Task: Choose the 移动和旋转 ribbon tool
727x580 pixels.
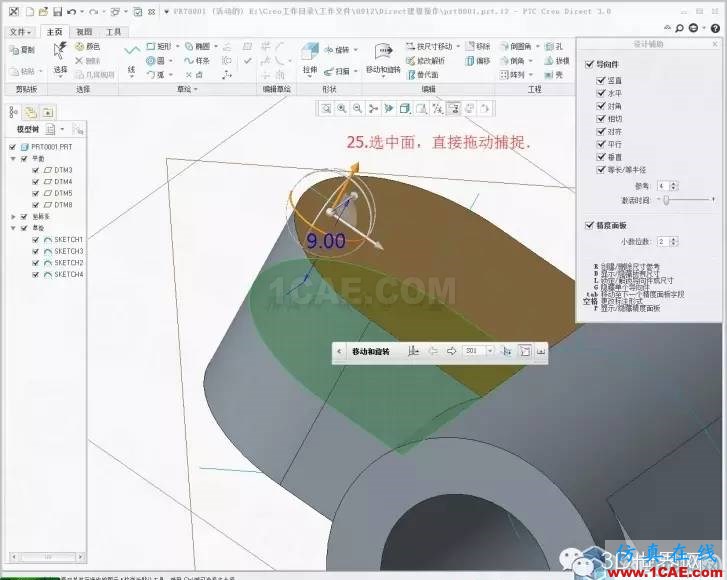Action: coord(383,59)
